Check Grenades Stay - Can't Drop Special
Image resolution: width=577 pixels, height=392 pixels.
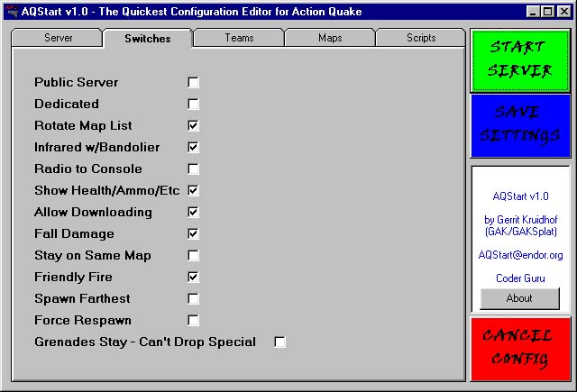(280, 342)
